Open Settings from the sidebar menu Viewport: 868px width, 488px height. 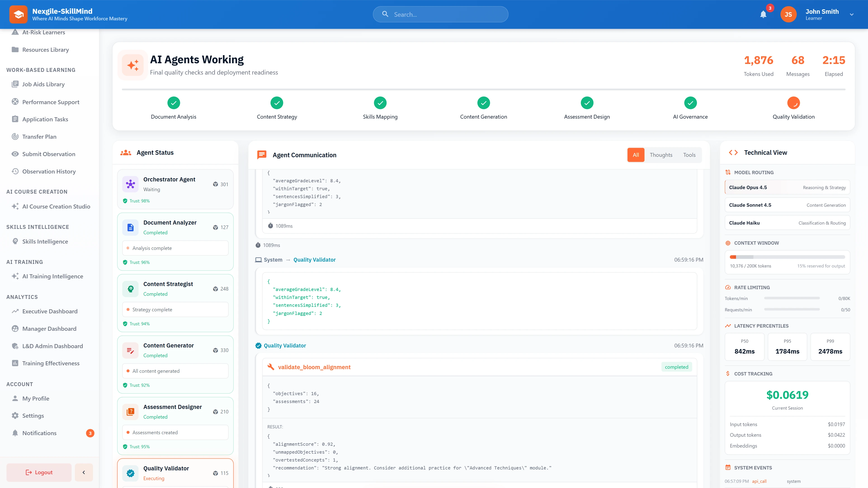pos(33,416)
